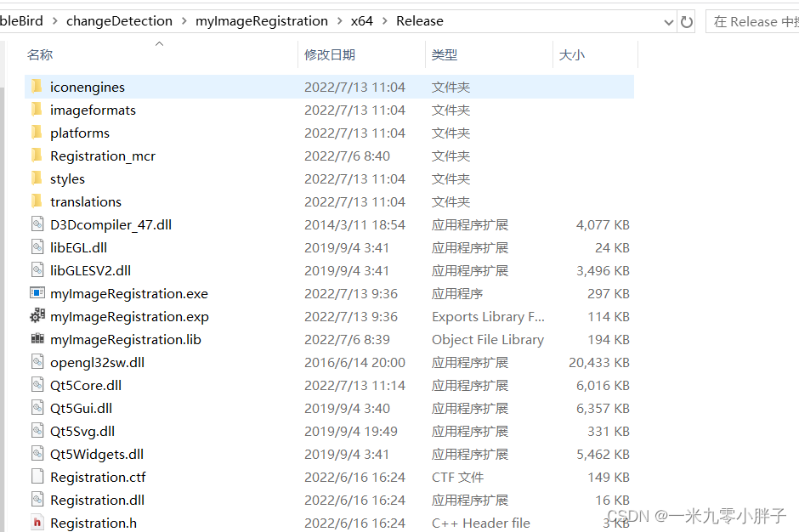Open the address bar history dropdown
This screenshot has width=799, height=532.
[x=669, y=22]
